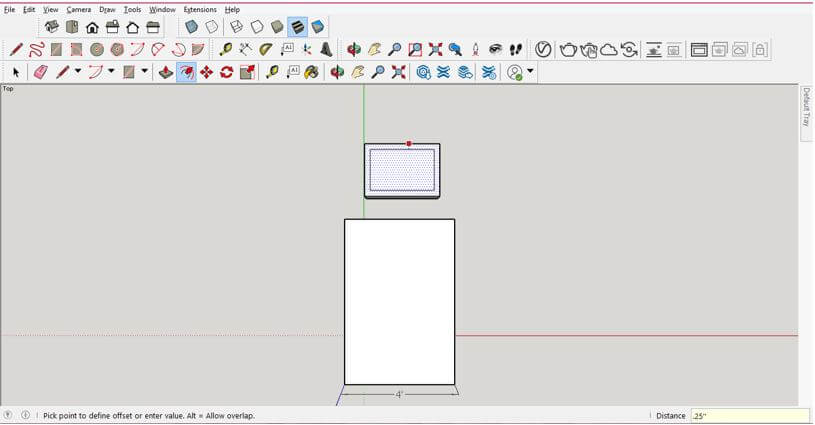The height and width of the screenshot is (425, 815).
Task: Open the Edit menu
Action: tap(29, 9)
